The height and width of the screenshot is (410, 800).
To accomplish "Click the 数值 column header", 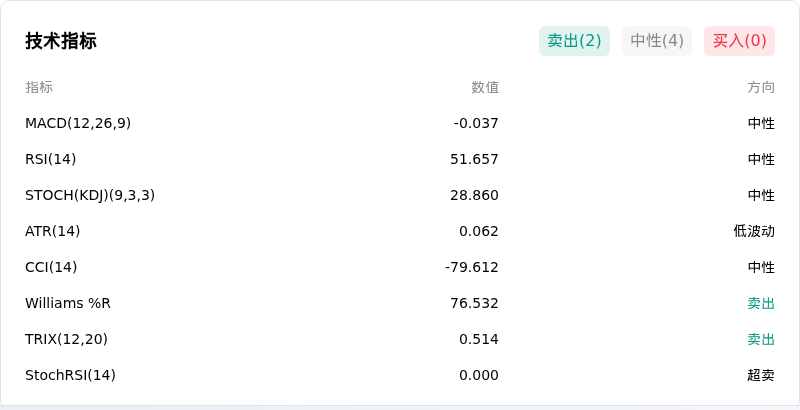I will (x=485, y=87).
